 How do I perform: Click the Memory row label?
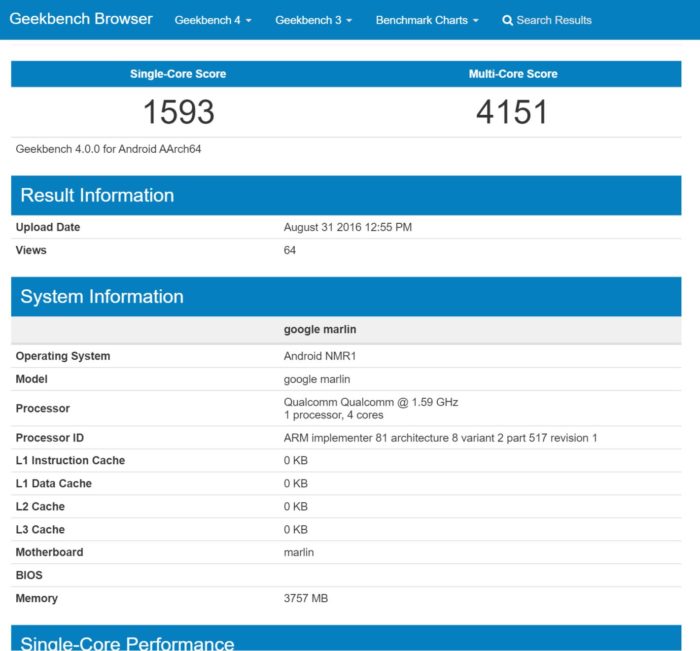(x=37, y=598)
